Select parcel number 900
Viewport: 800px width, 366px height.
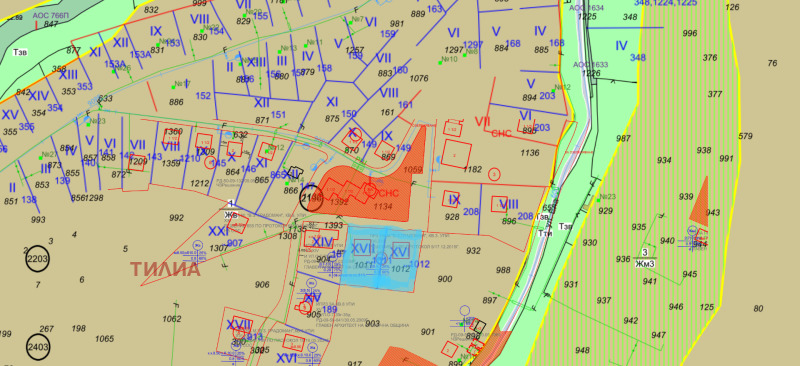tap(445, 278)
